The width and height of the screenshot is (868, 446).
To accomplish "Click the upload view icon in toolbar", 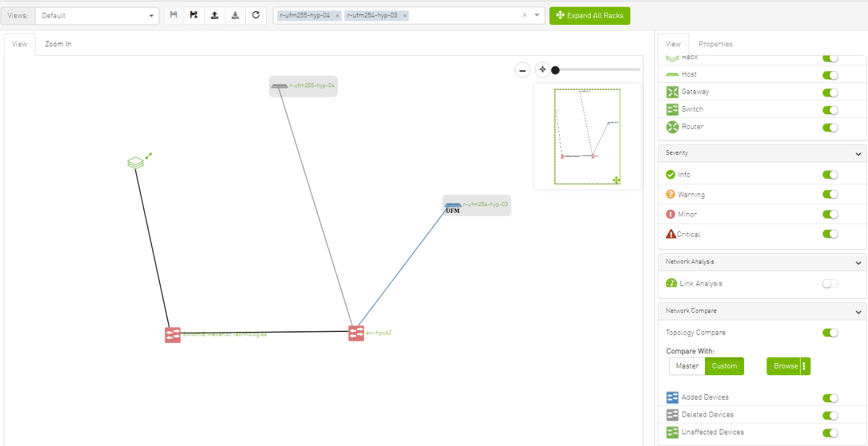I will point(214,15).
